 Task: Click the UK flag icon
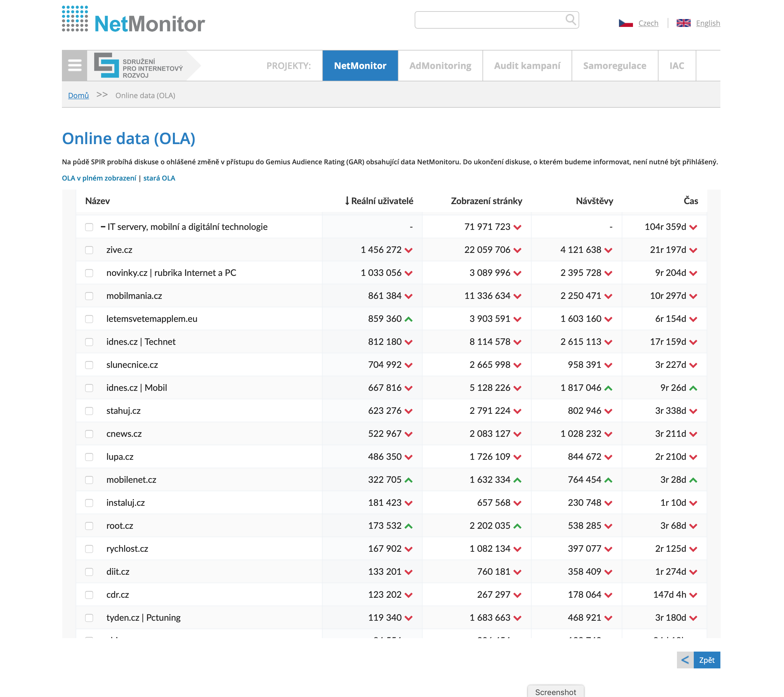[x=683, y=24]
